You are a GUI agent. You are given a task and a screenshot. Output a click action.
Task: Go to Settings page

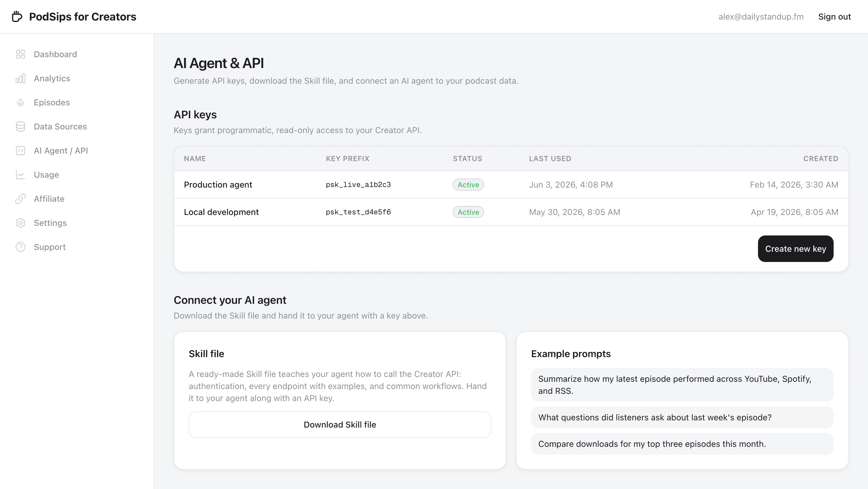point(50,223)
